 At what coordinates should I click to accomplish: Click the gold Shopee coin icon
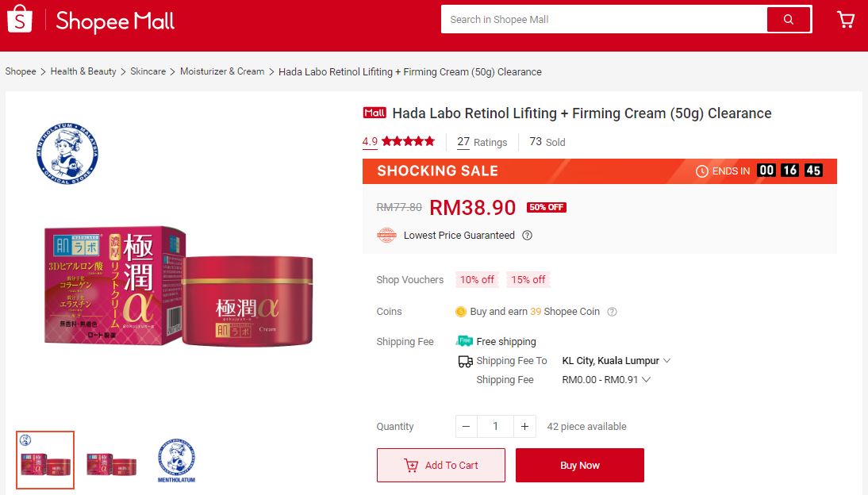pos(460,312)
